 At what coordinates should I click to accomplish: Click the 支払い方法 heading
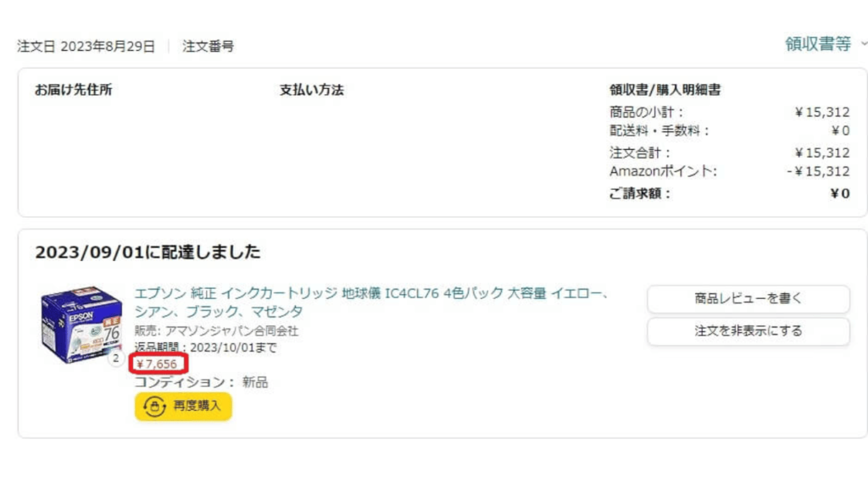312,90
